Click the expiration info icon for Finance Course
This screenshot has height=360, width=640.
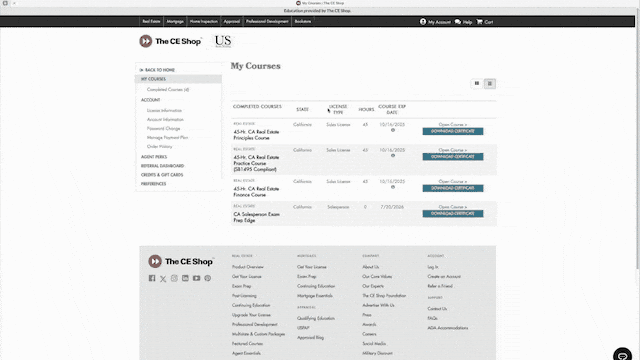point(393,187)
